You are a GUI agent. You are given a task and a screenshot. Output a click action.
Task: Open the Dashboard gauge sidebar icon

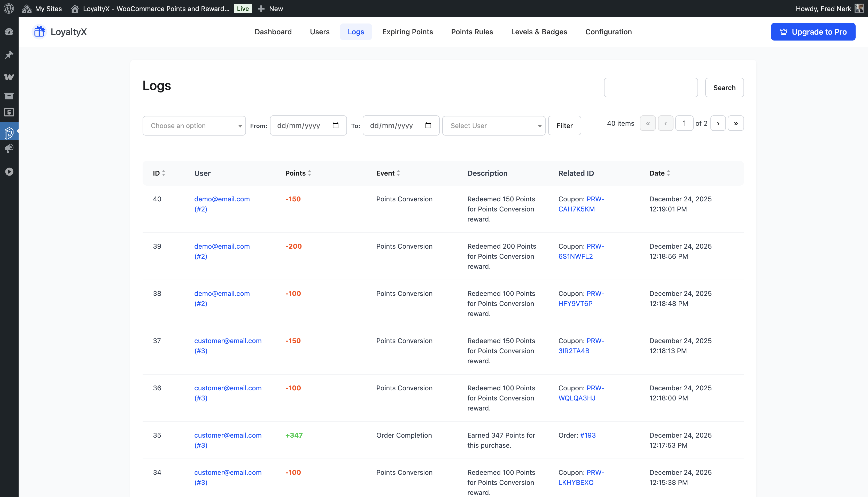pyautogui.click(x=9, y=32)
